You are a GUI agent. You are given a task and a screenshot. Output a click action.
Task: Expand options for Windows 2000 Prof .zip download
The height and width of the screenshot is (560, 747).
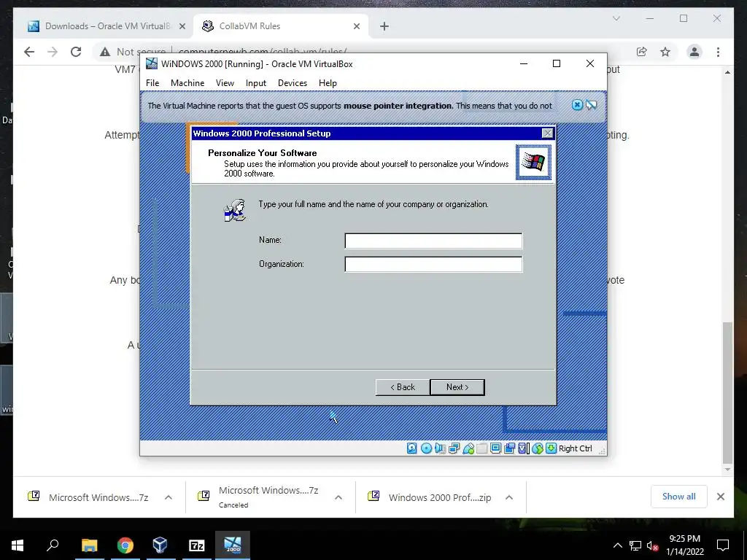tap(508, 497)
